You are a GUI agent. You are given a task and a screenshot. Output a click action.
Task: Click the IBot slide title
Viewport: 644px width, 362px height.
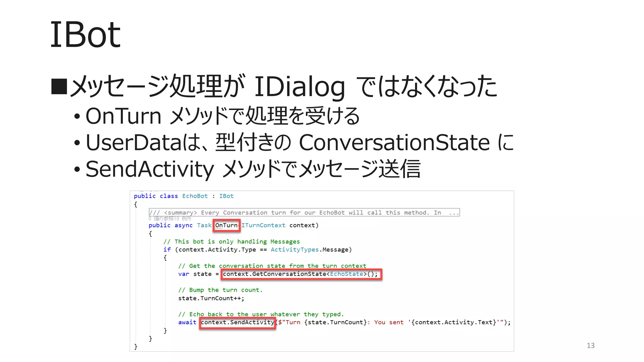click(x=85, y=35)
